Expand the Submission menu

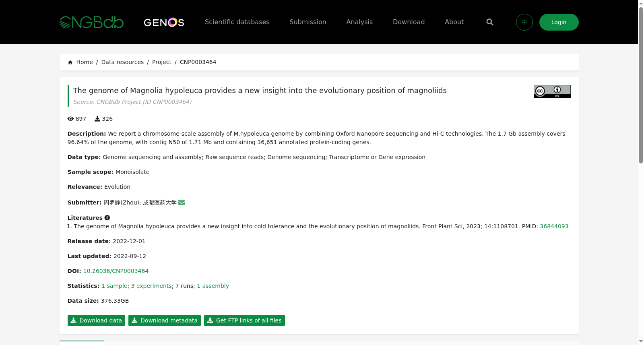(308, 22)
